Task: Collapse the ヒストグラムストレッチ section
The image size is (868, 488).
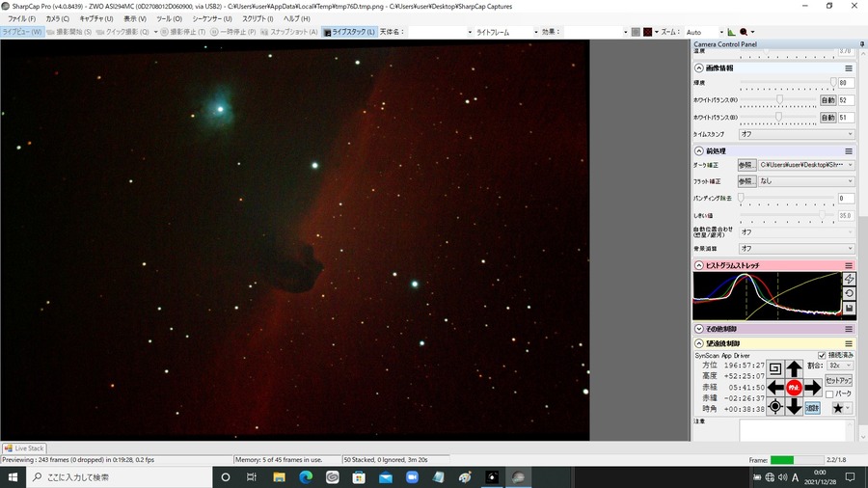Action: 698,265
